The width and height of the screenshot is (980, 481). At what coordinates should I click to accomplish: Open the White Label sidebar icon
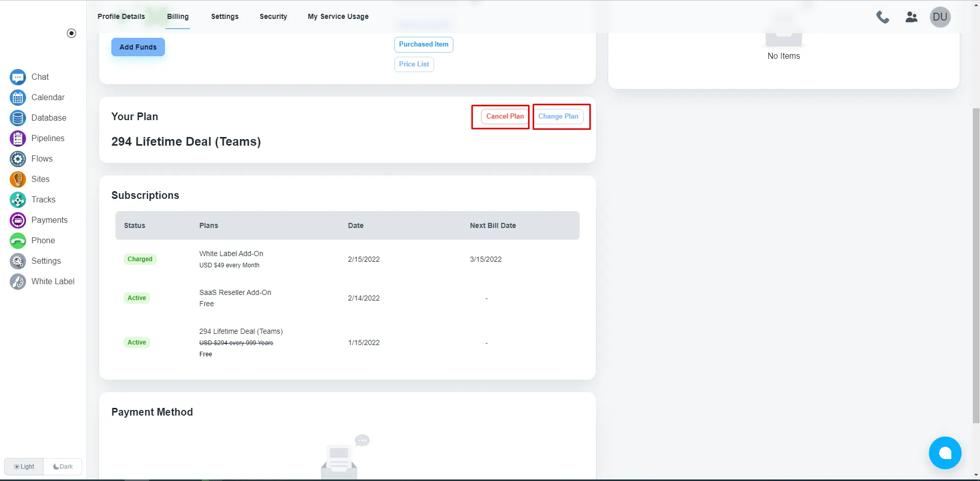(x=18, y=282)
